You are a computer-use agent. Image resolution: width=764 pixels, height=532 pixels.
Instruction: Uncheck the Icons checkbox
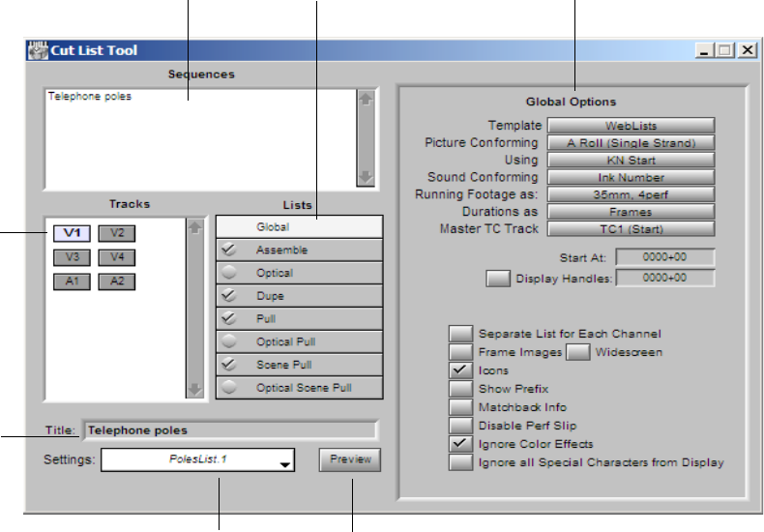460,370
